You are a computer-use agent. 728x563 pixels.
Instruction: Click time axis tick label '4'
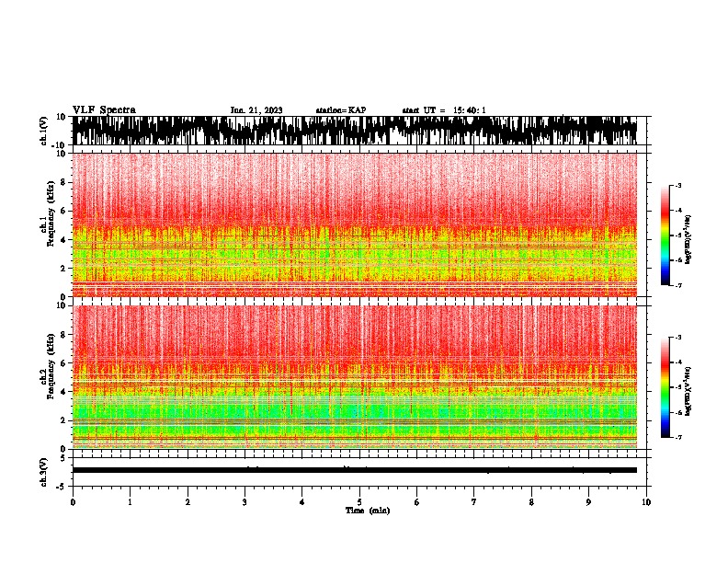pyautogui.click(x=302, y=502)
